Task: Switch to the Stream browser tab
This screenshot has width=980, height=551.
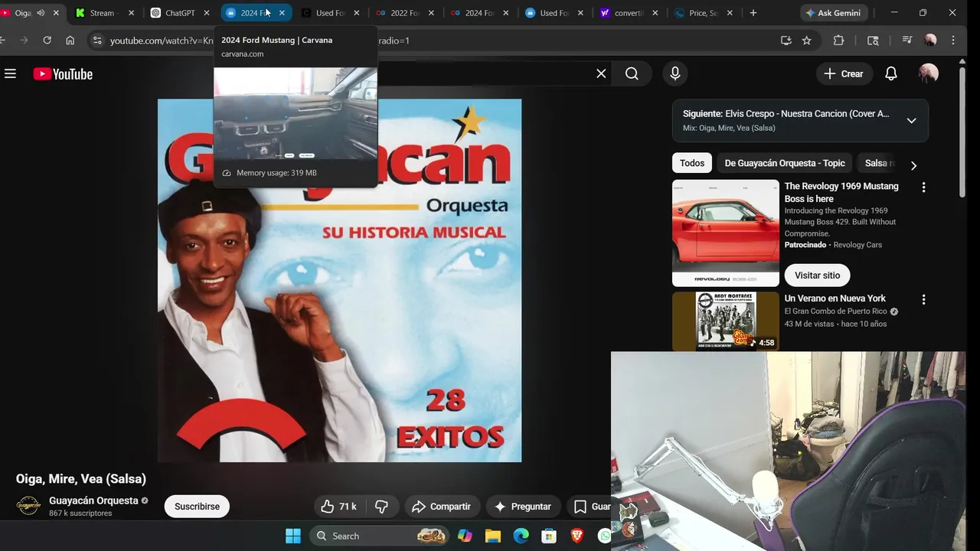Action: coord(103,13)
